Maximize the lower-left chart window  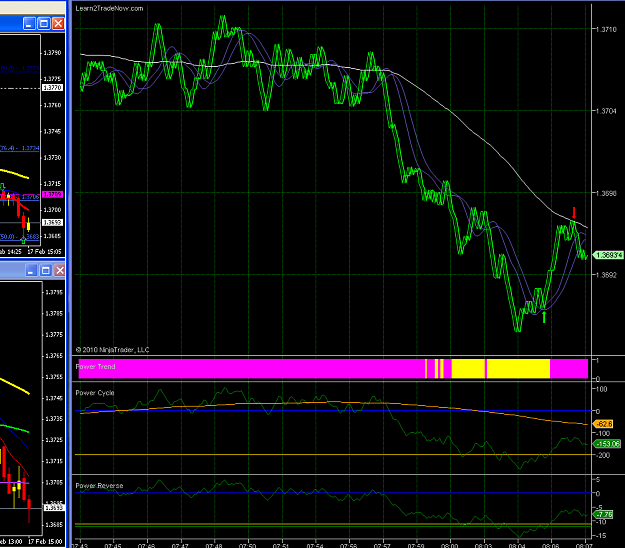click(46, 271)
